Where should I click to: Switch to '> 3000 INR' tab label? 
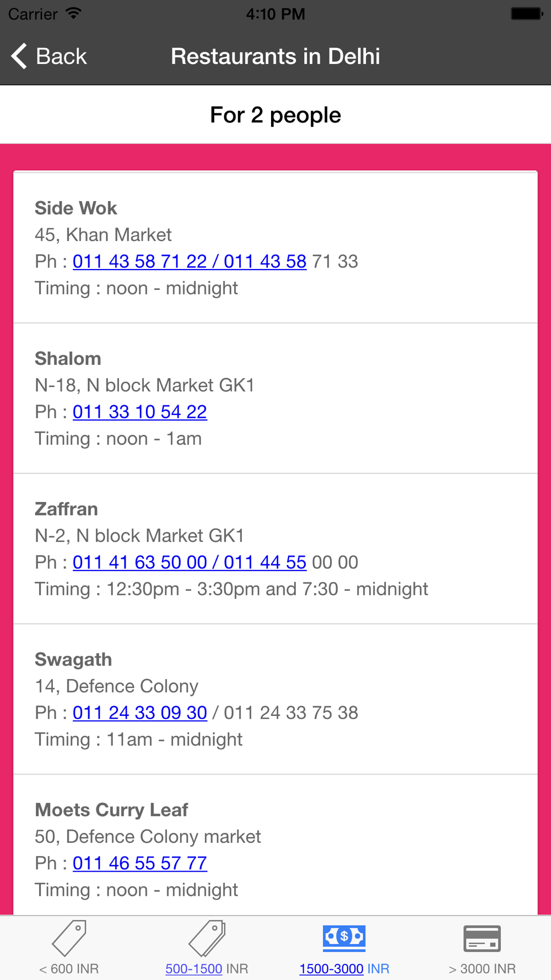482,968
